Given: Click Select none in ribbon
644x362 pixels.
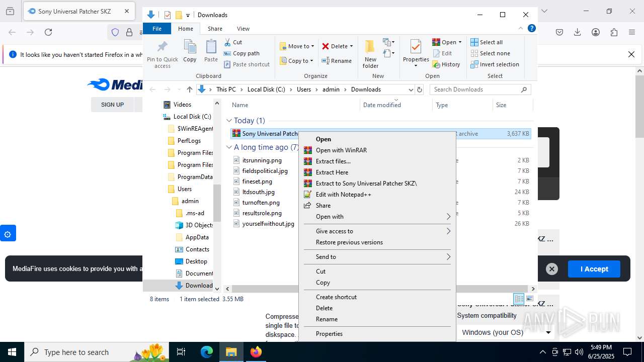Looking at the screenshot, I should [490, 53].
